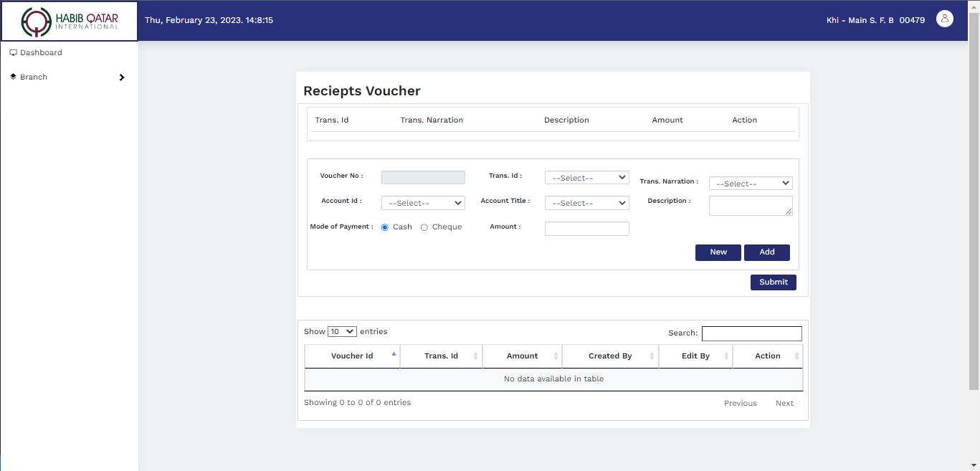Open the Trans. Narration dropdown

pos(751,184)
